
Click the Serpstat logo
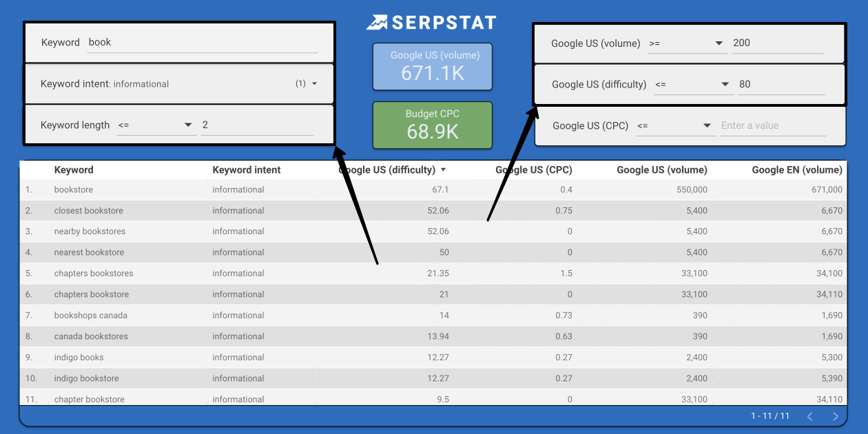tap(431, 23)
